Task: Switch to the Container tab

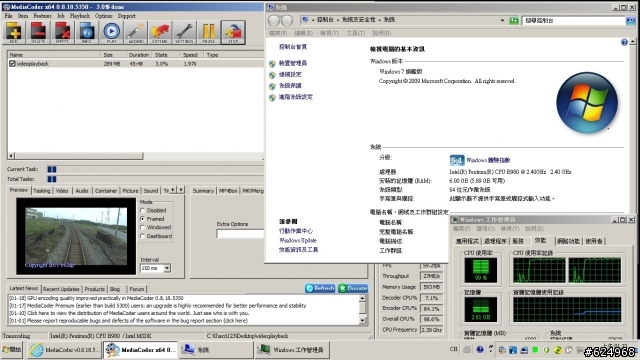Action: 106,191
